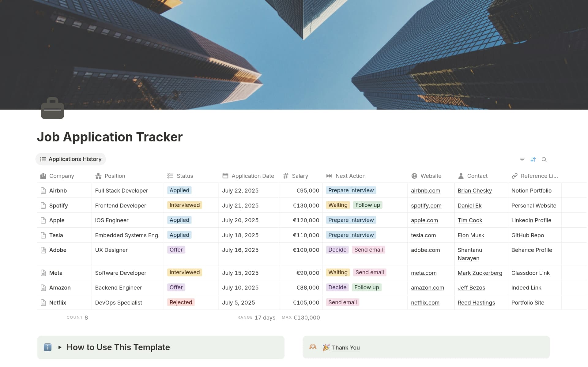The width and height of the screenshot is (588, 367).
Task: Click the Company column building icon
Action: (43, 176)
